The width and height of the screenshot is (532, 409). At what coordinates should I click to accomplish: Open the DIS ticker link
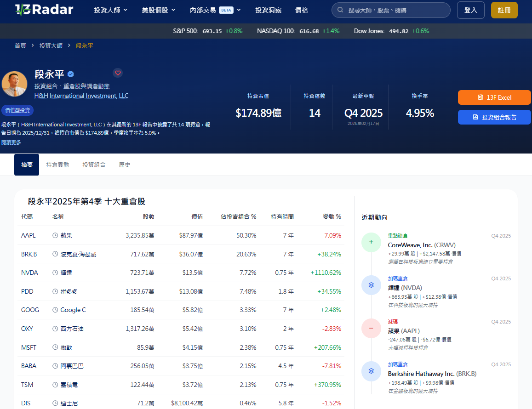pos(26,403)
